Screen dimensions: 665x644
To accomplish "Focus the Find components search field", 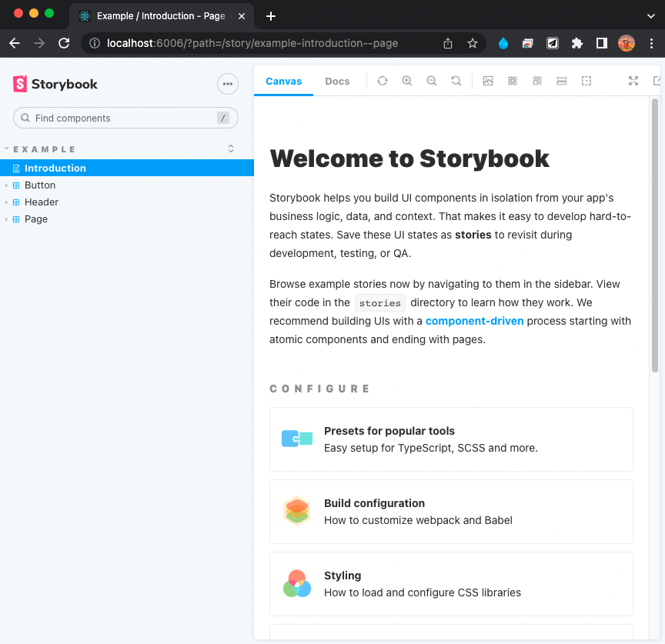I will coord(125,118).
